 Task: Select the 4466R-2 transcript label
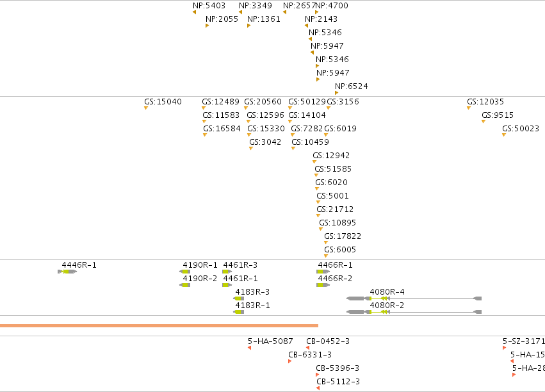click(335, 279)
